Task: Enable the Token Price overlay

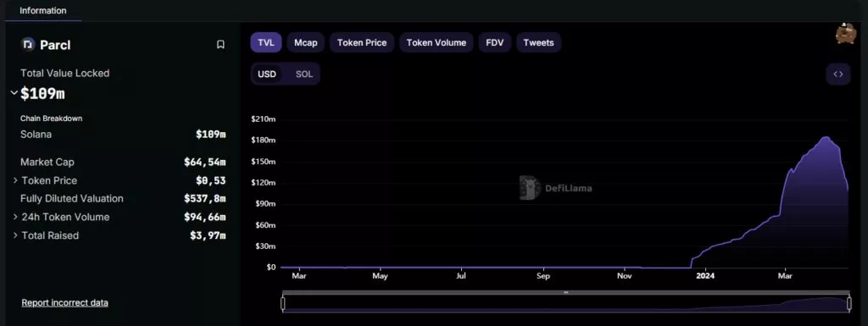Action: tap(362, 42)
